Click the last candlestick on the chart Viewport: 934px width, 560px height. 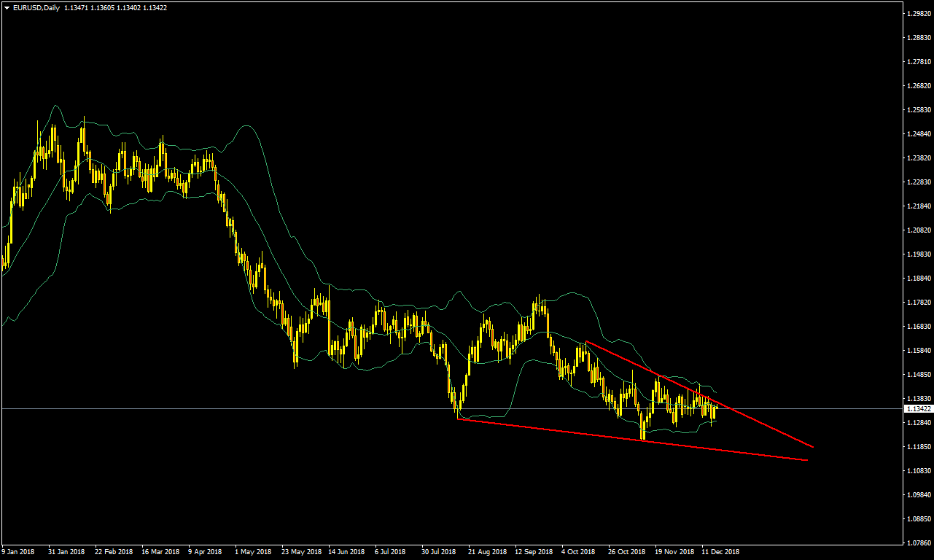[716, 411]
